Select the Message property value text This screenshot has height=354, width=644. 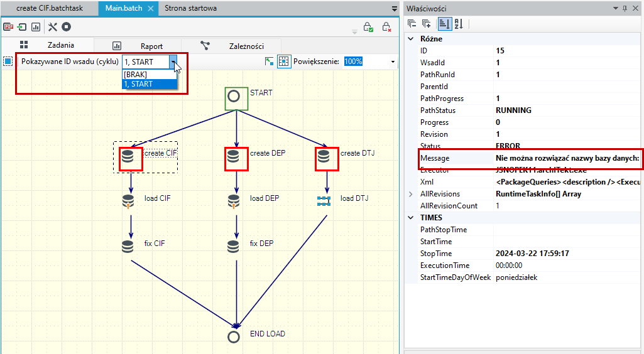(567, 158)
